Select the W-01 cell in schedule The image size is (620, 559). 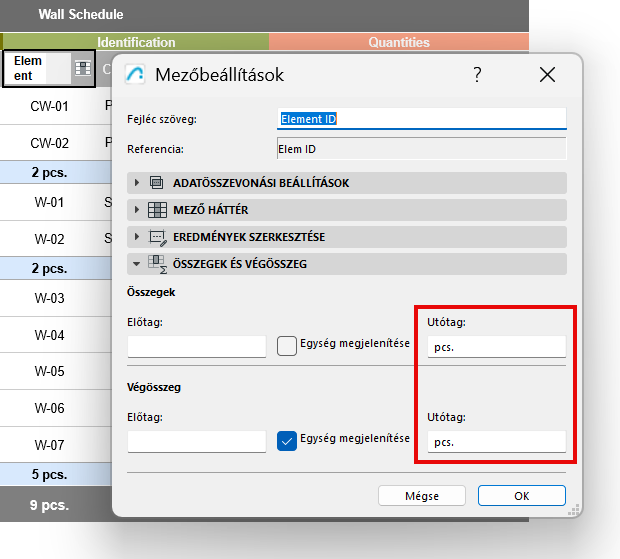[x=49, y=202]
